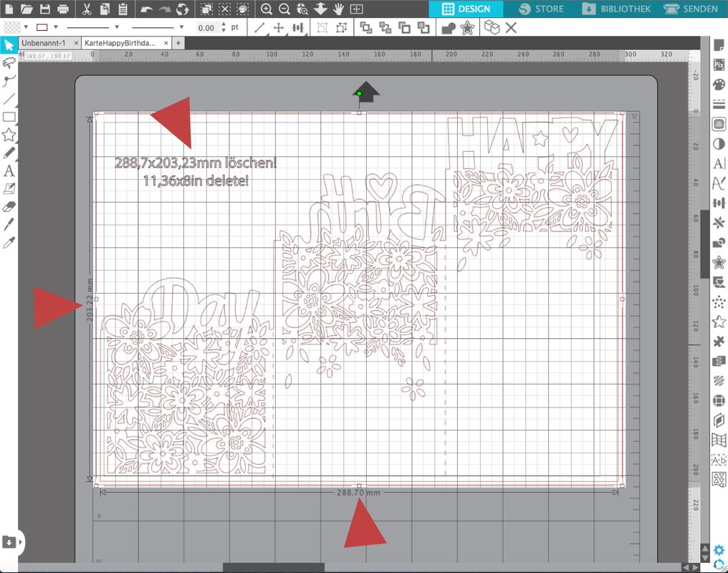Switch to the Unbenannt-1 document tab
Image resolution: width=728 pixels, height=573 pixels.
tap(44, 43)
